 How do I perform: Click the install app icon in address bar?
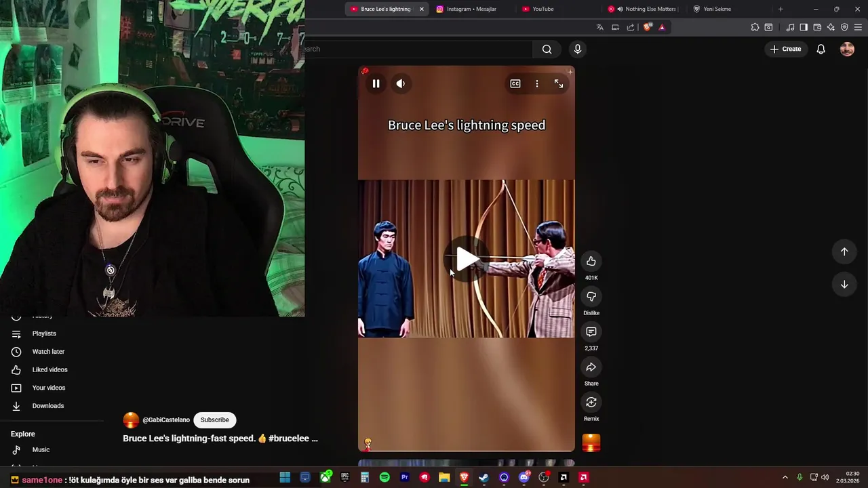pyautogui.click(x=615, y=27)
